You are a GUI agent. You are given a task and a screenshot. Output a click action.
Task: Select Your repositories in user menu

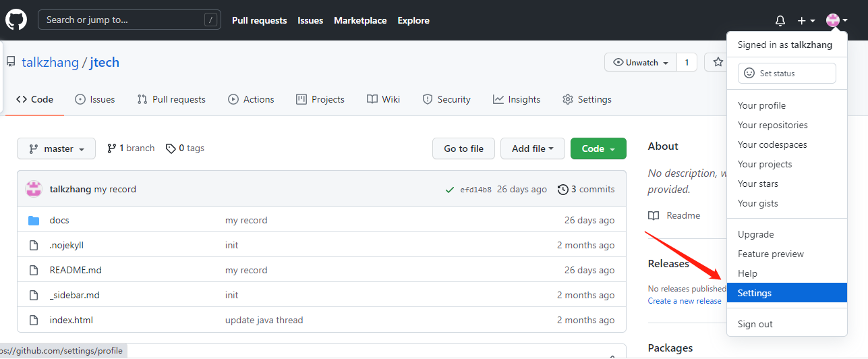point(787,125)
